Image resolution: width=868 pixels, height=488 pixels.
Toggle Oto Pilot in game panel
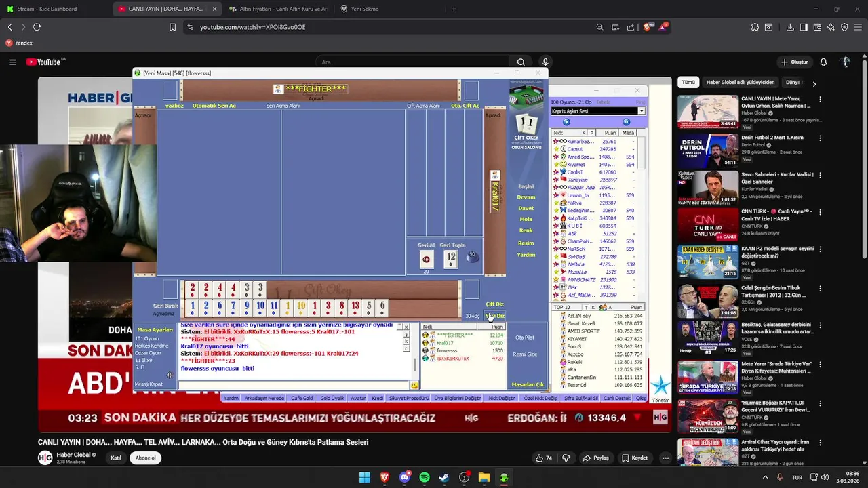(x=525, y=338)
